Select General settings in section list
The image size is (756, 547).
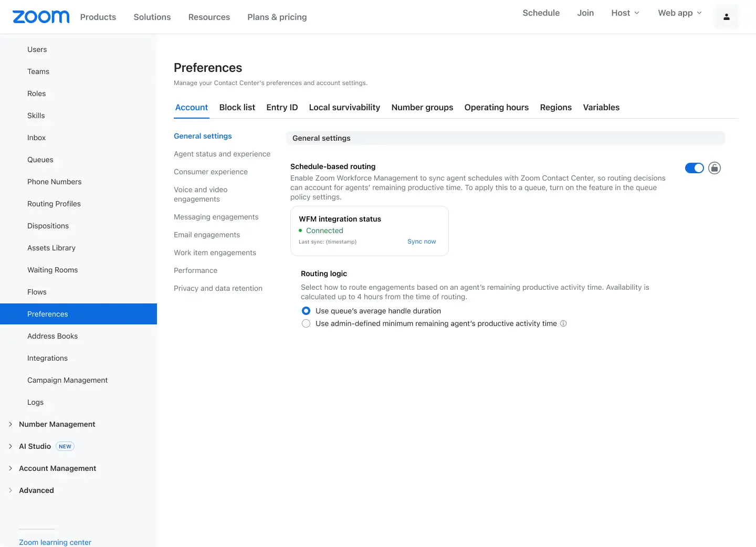click(203, 136)
